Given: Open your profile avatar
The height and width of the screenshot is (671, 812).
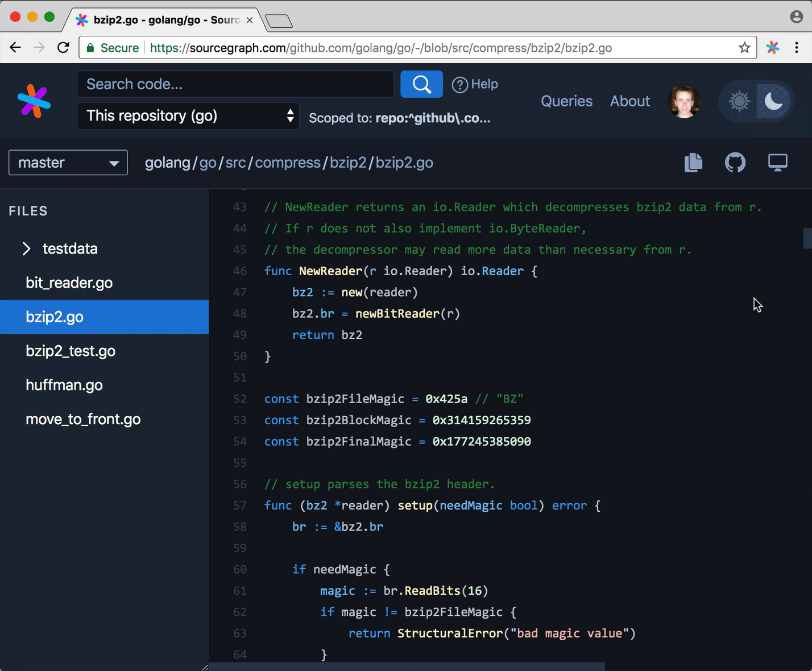Looking at the screenshot, I should coord(684,101).
